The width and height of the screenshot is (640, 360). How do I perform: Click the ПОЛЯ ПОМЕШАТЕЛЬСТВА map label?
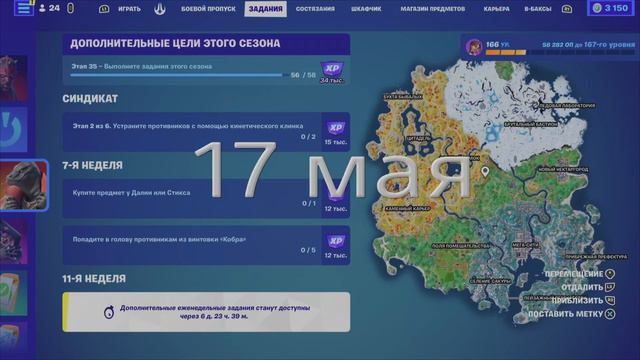(x=461, y=246)
